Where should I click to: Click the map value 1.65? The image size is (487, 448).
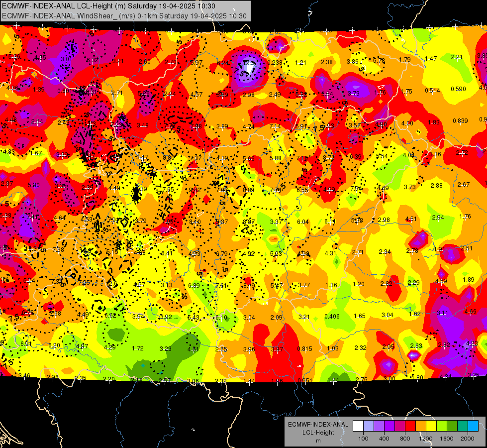point(359,316)
